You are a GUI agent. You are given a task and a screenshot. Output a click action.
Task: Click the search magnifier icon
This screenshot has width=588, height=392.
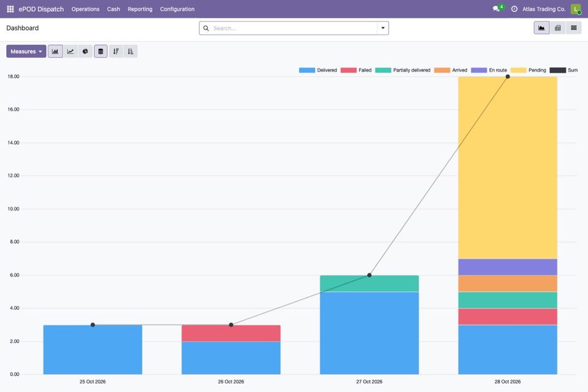click(x=206, y=28)
